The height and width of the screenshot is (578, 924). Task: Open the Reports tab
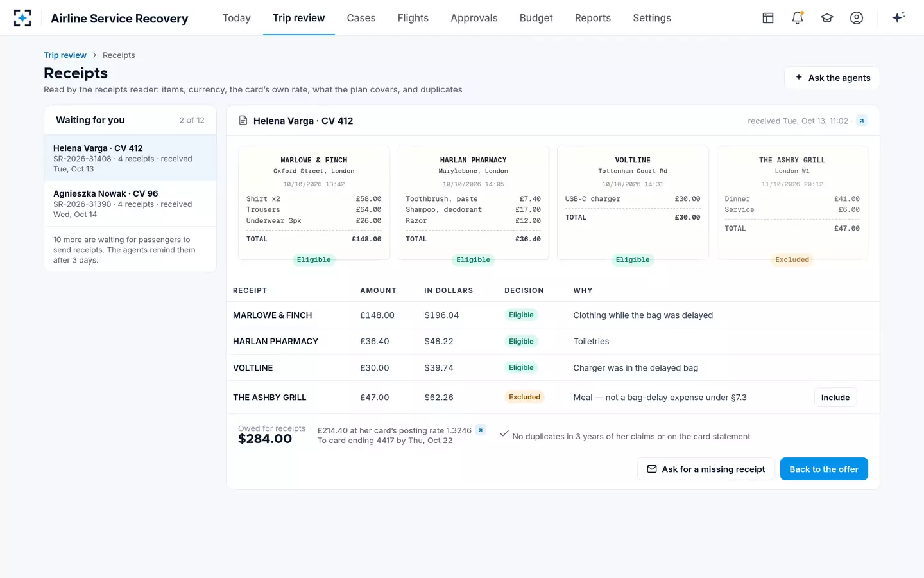pos(593,18)
